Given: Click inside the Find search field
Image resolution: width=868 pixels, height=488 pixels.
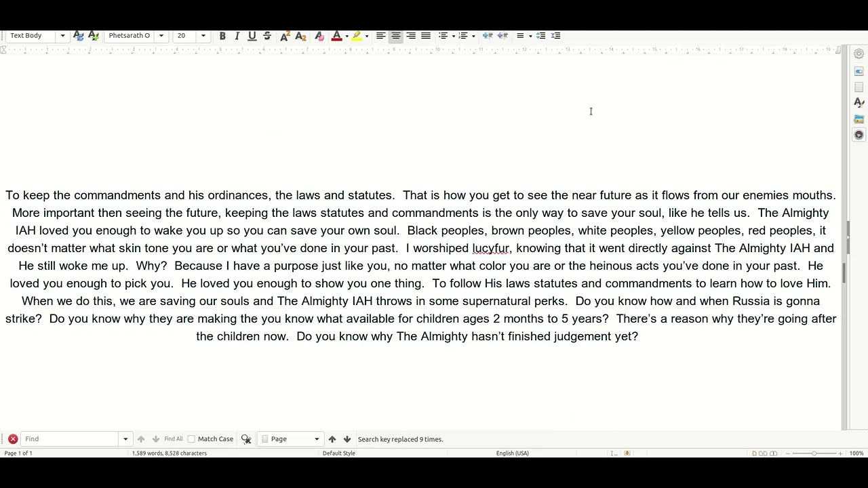Looking at the screenshot, I should coord(71,439).
